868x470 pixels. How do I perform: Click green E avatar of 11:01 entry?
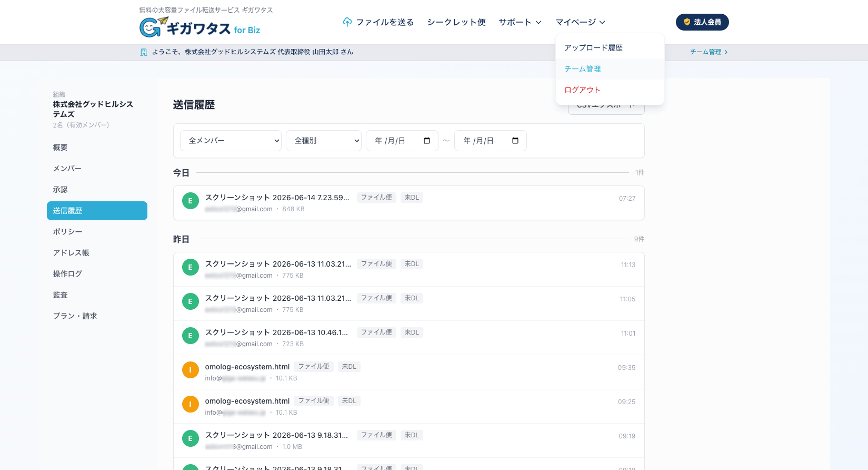pyautogui.click(x=191, y=336)
